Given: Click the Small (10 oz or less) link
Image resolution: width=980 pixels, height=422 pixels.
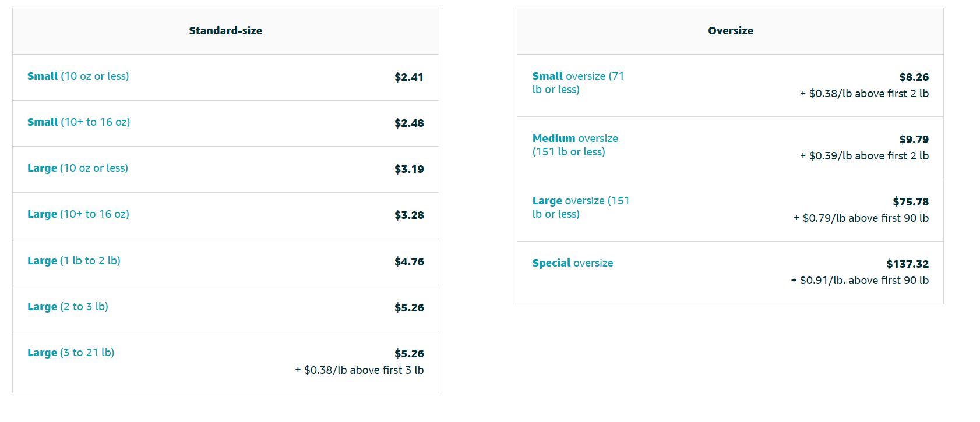Looking at the screenshot, I should coord(78,76).
